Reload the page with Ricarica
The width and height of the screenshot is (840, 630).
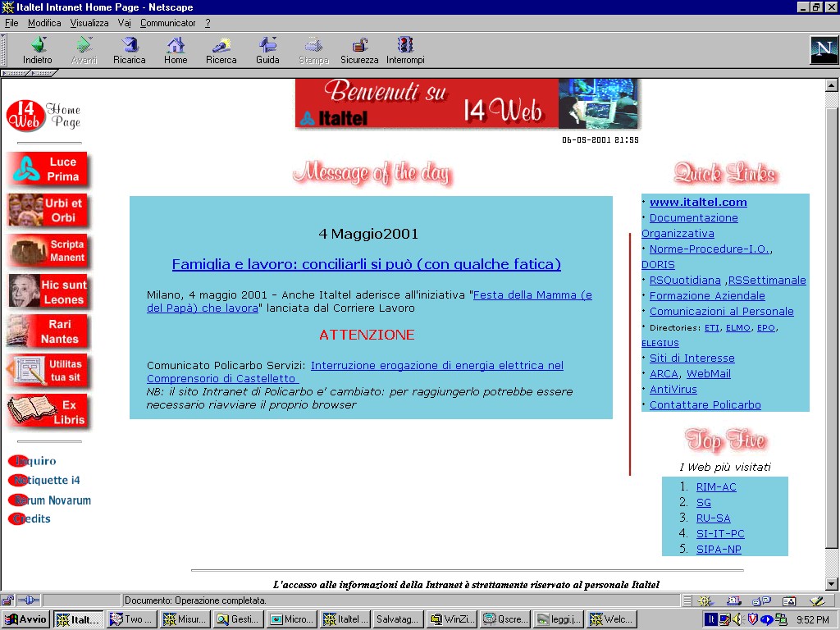point(129,50)
